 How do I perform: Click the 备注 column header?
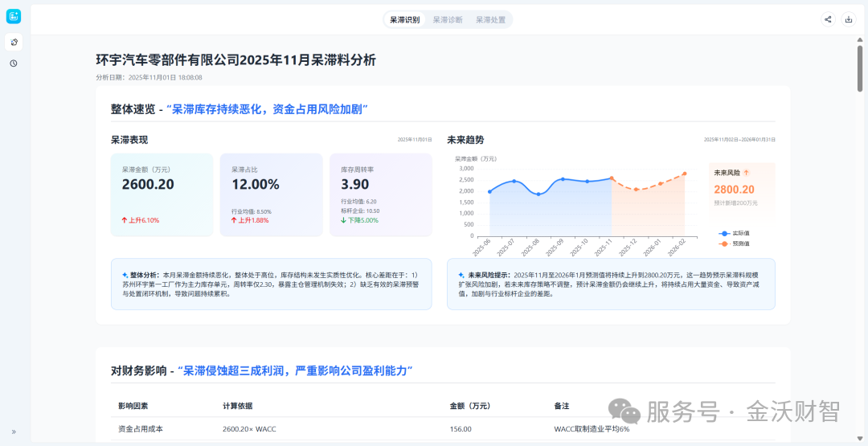(x=561, y=406)
